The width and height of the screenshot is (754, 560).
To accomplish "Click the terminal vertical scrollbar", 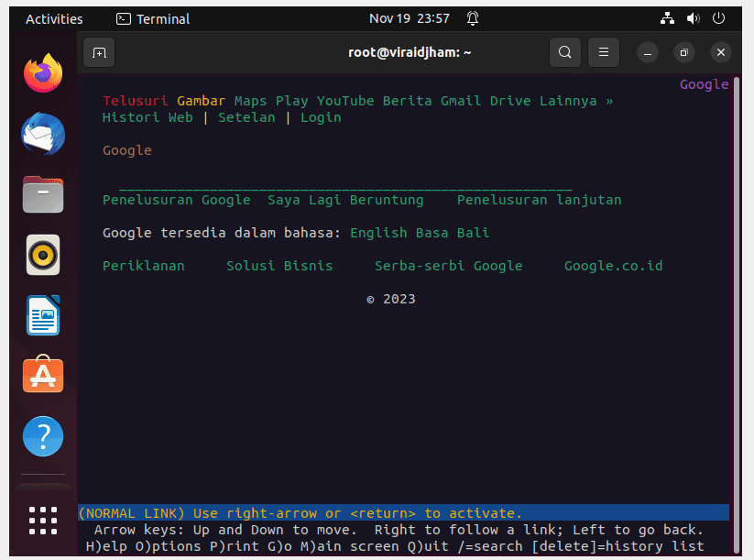I will [737, 314].
